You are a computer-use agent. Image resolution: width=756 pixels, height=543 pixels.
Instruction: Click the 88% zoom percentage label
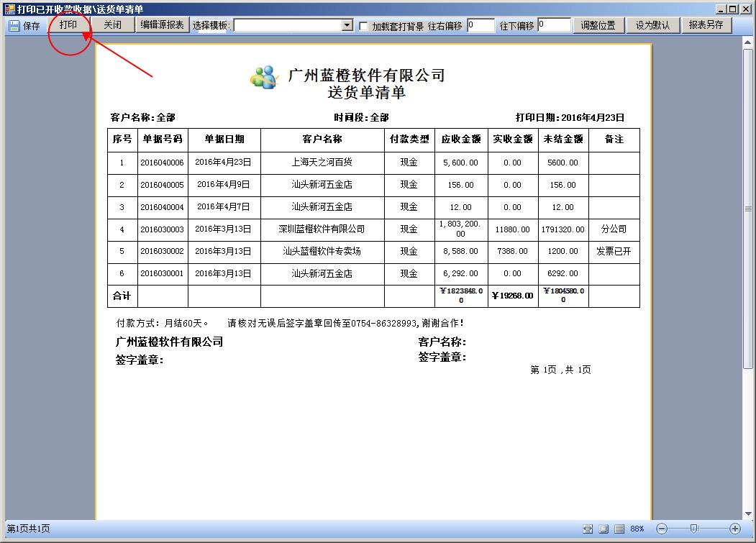coord(637,529)
